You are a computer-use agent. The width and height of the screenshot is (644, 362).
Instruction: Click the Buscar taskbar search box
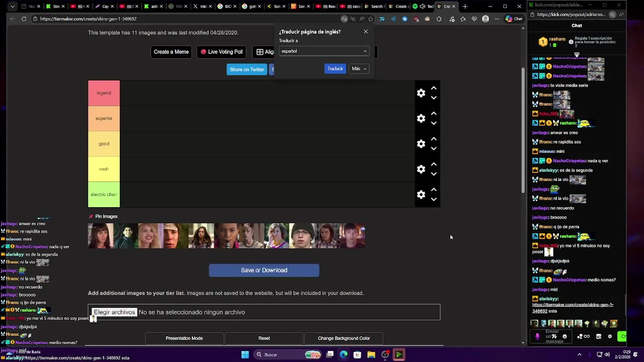(287, 354)
